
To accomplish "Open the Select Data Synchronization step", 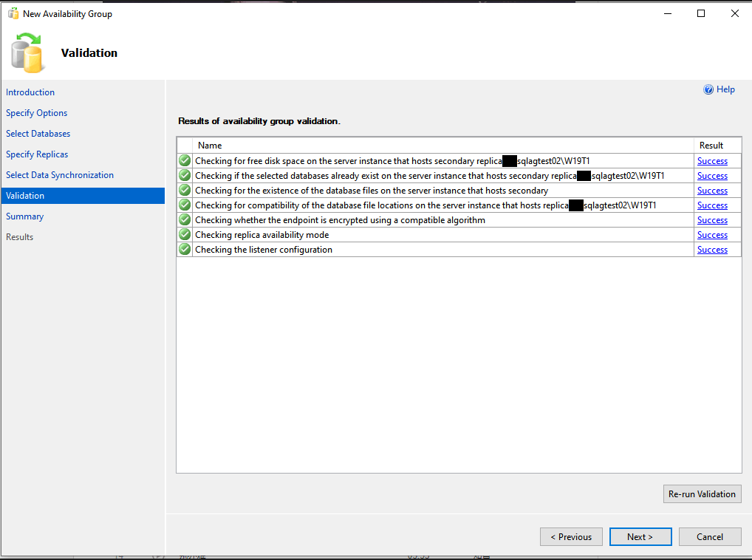I will coord(60,175).
